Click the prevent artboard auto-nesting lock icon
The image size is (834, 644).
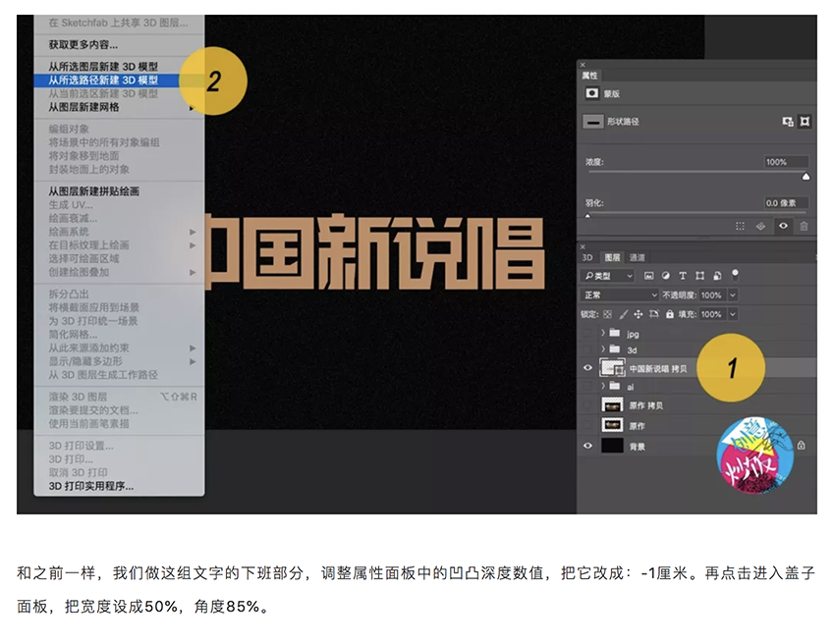point(654,314)
